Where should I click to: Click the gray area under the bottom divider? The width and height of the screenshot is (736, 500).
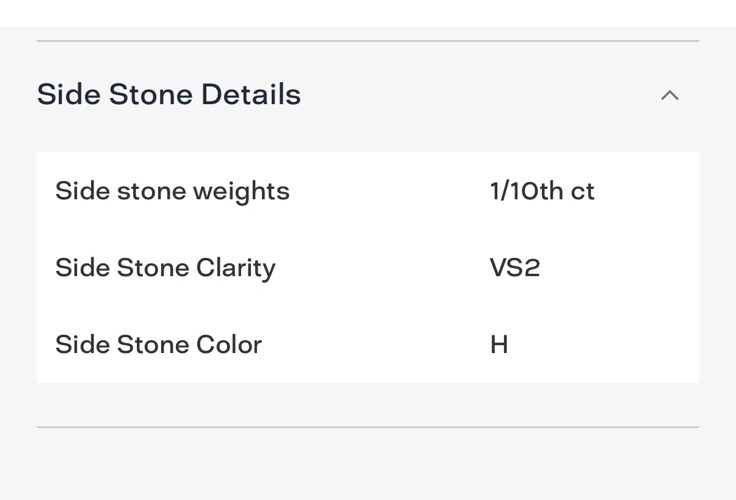click(368, 465)
